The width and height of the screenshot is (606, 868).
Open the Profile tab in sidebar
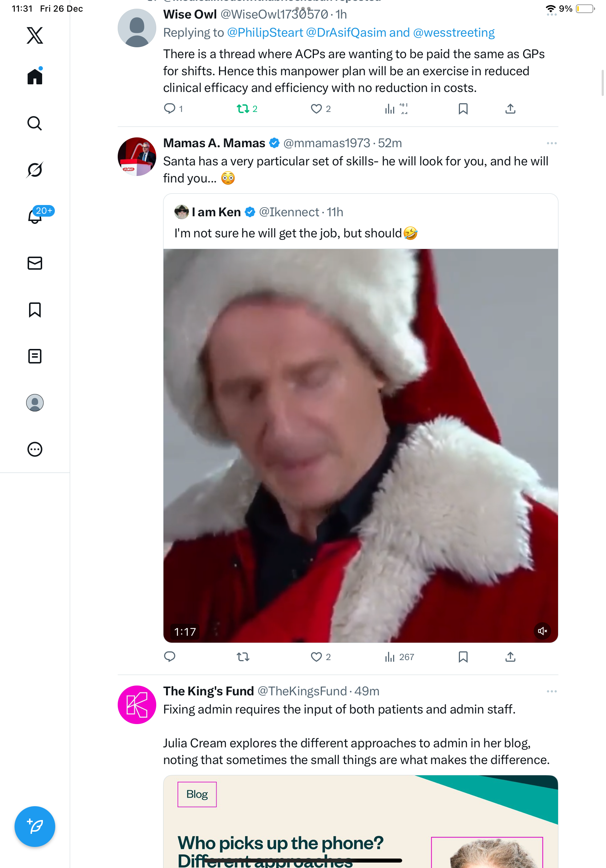(x=35, y=403)
